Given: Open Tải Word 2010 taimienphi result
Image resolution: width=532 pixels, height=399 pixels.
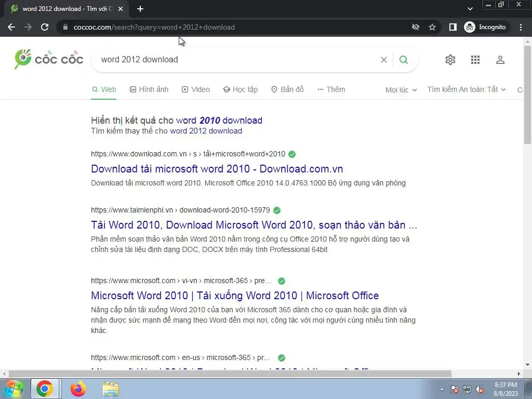Looking at the screenshot, I should (x=254, y=225).
